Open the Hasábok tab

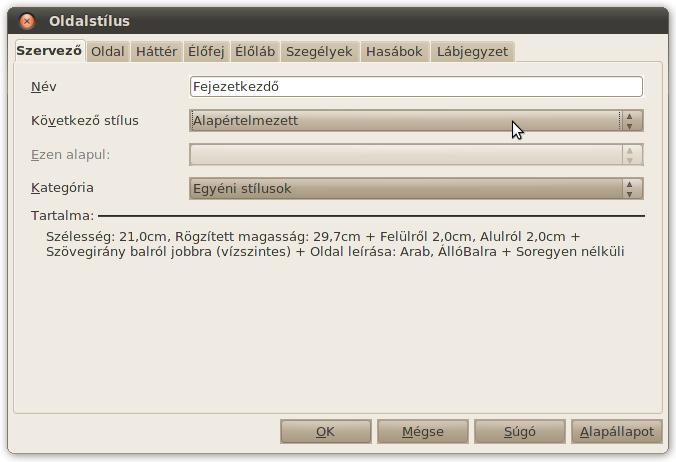tap(394, 52)
